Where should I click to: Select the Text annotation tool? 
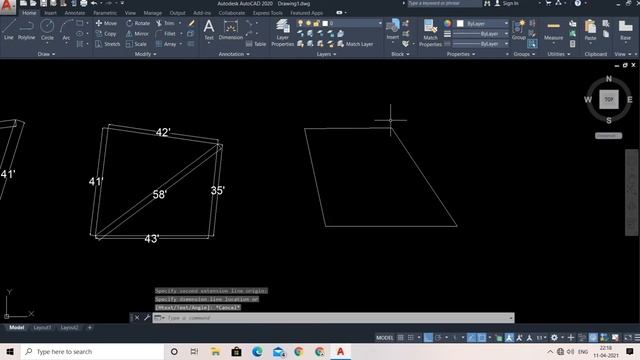pos(209,30)
